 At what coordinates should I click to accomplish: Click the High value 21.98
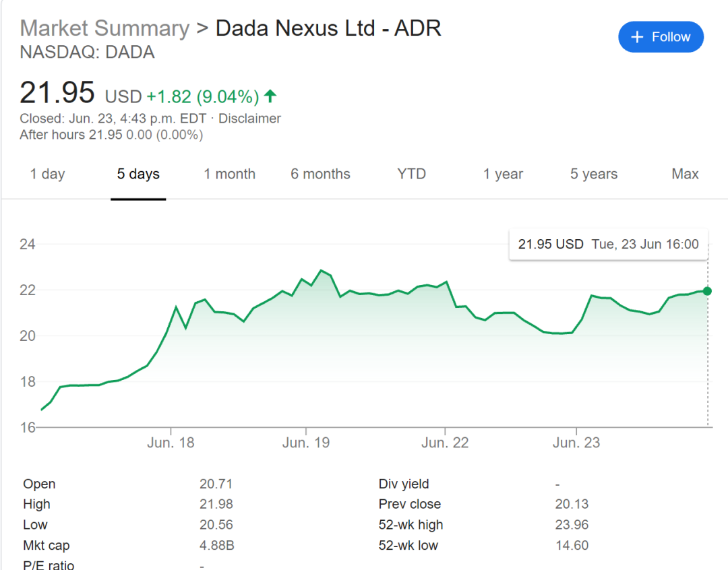coord(216,504)
